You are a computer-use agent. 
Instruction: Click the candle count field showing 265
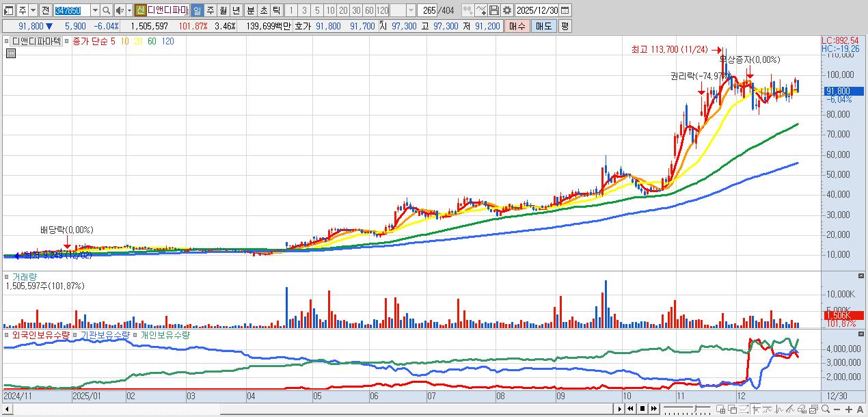[428, 10]
